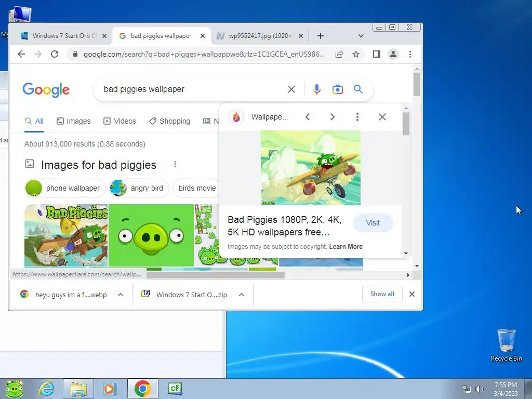Expand the tab search dropdown chevron
This screenshot has height=399, width=532.
click(x=361, y=36)
